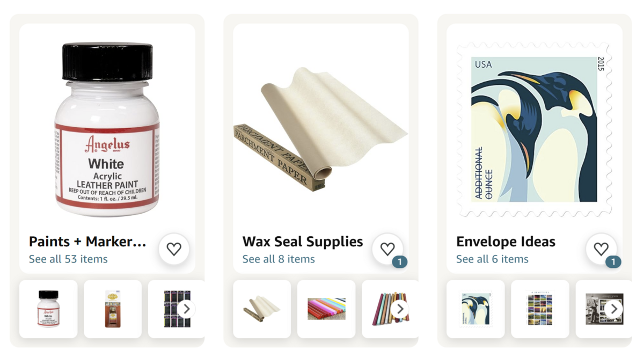
Task: Expand Envelope Ideas thumbnails with arrow
Action: coord(613,309)
